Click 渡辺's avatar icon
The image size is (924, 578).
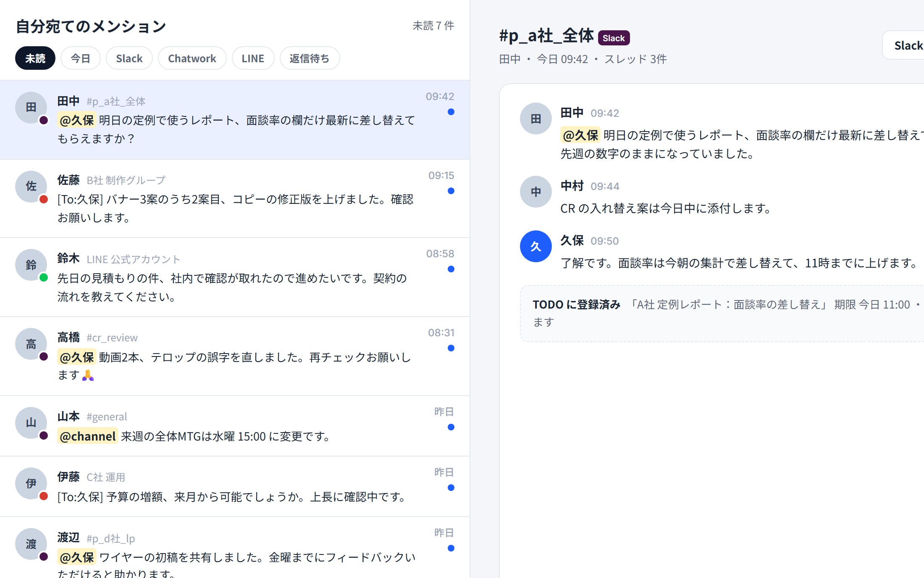coord(31,544)
